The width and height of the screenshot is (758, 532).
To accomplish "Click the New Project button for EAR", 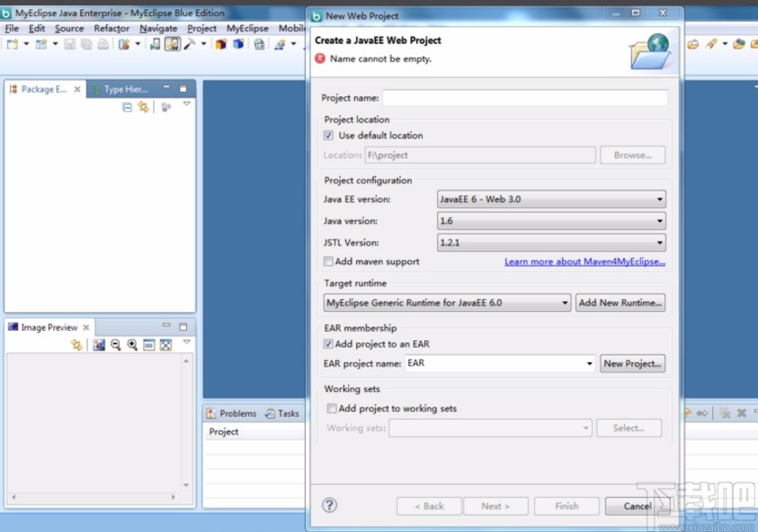I will (632, 363).
